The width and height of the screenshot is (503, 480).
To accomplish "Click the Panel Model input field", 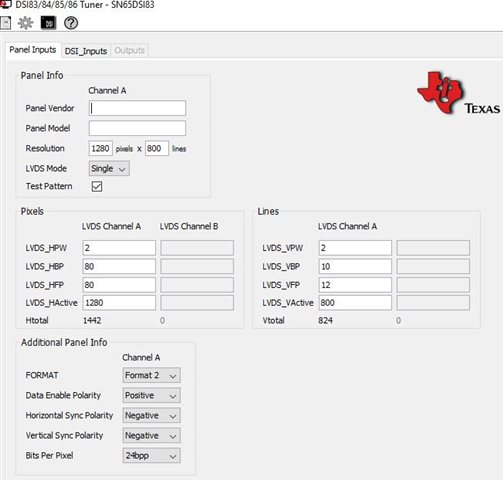I will click(137, 128).
